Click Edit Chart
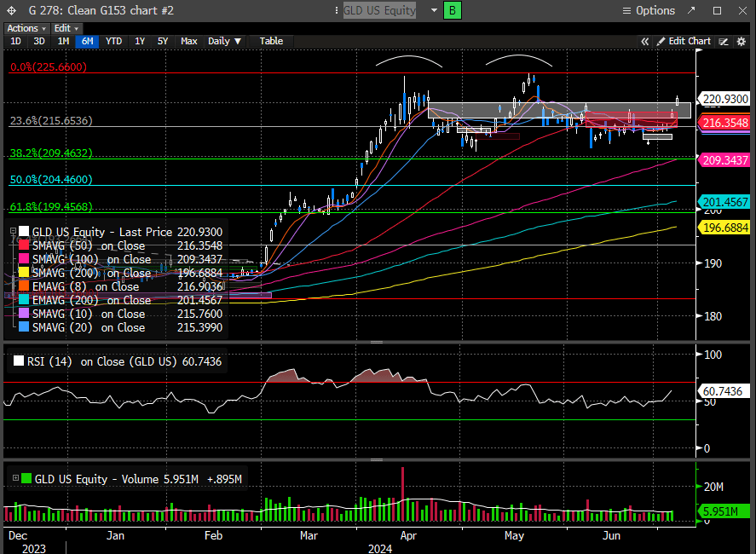 click(x=684, y=42)
